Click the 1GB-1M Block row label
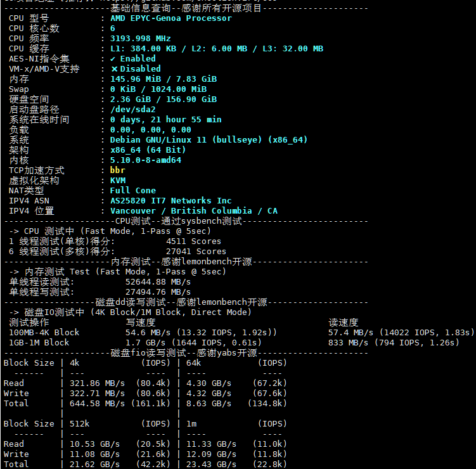The image size is (476, 469). [39, 342]
